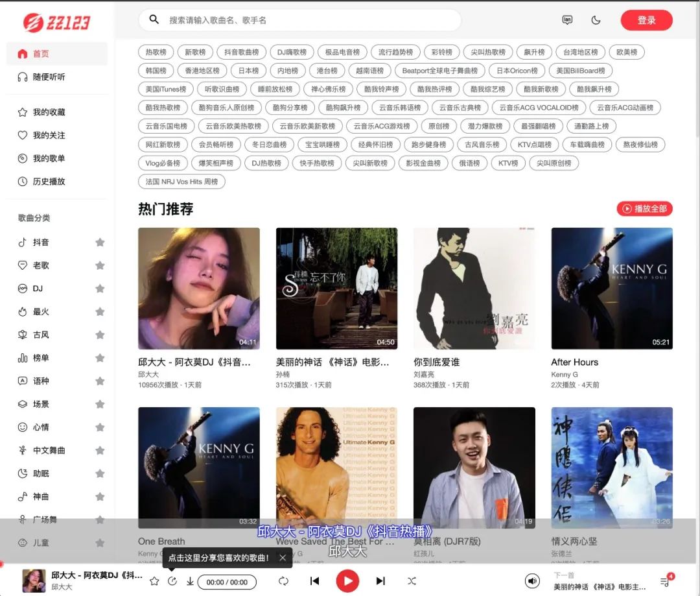Open the playlist queue icon
700x596 pixels.
[x=665, y=582]
